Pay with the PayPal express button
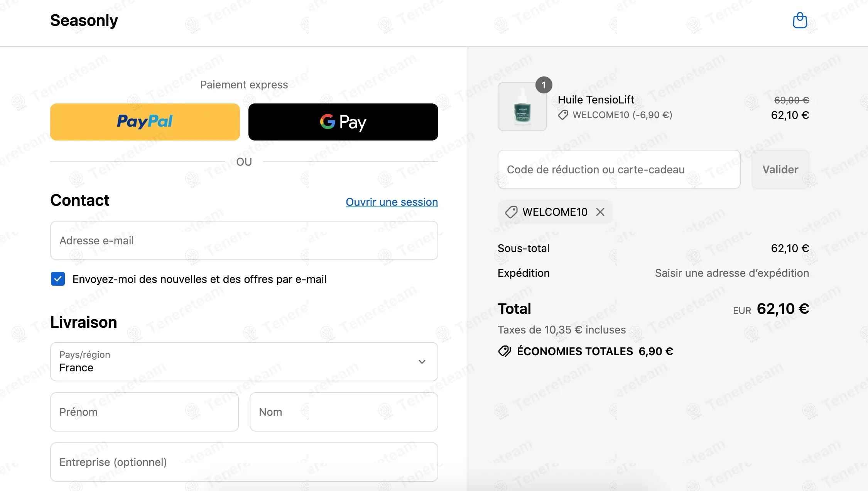Screen dimensions: 868x491 coord(145,122)
